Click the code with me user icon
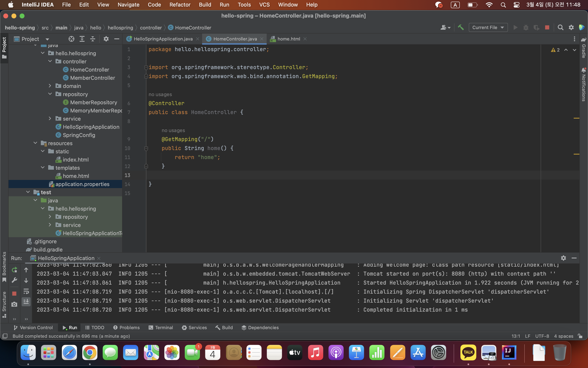 tap(445, 28)
